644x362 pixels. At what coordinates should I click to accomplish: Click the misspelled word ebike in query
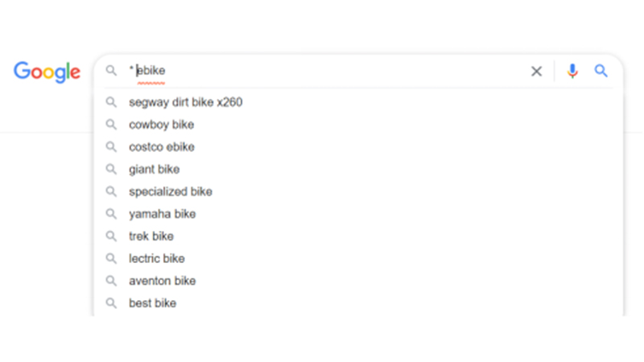(x=151, y=71)
